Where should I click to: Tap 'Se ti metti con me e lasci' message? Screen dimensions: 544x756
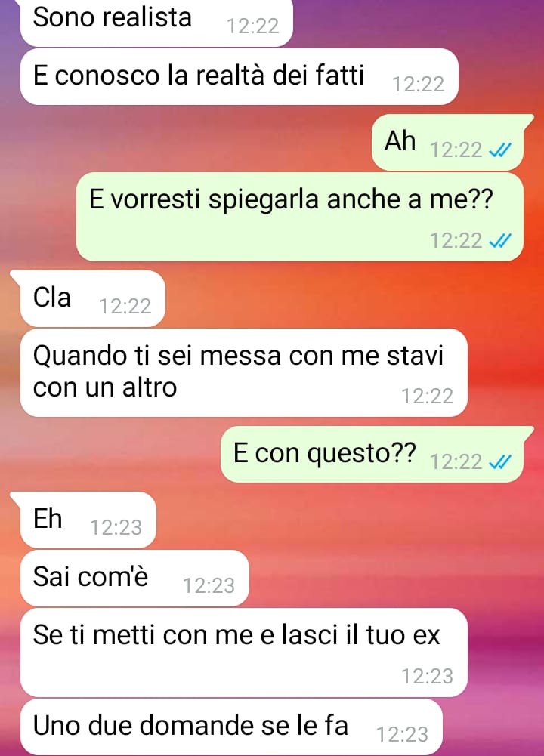point(243,653)
